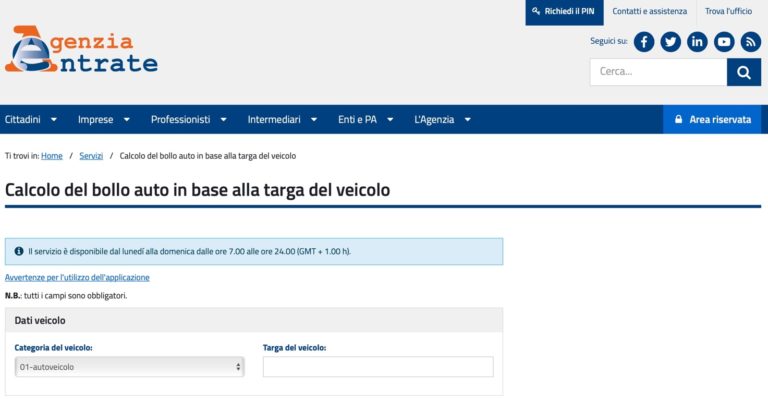Expand the L'Agenzia menu

click(x=443, y=119)
